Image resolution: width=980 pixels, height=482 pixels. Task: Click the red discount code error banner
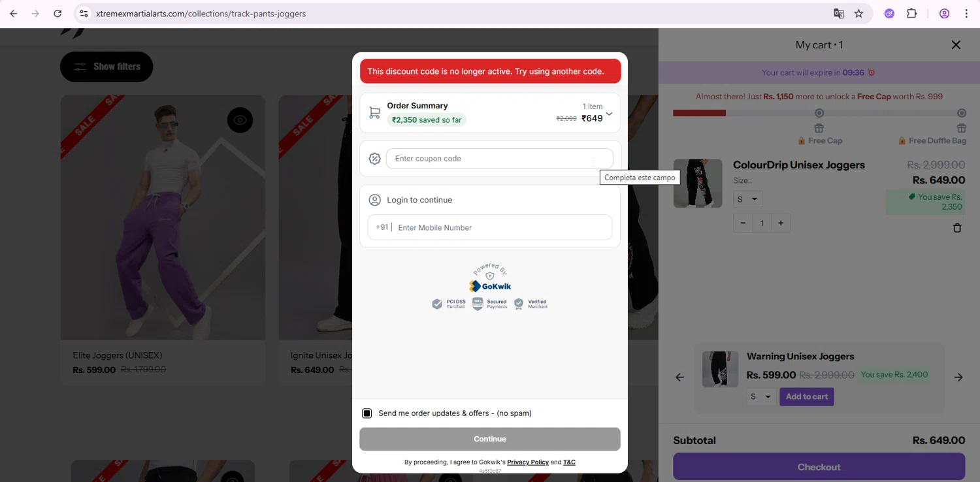pos(490,71)
